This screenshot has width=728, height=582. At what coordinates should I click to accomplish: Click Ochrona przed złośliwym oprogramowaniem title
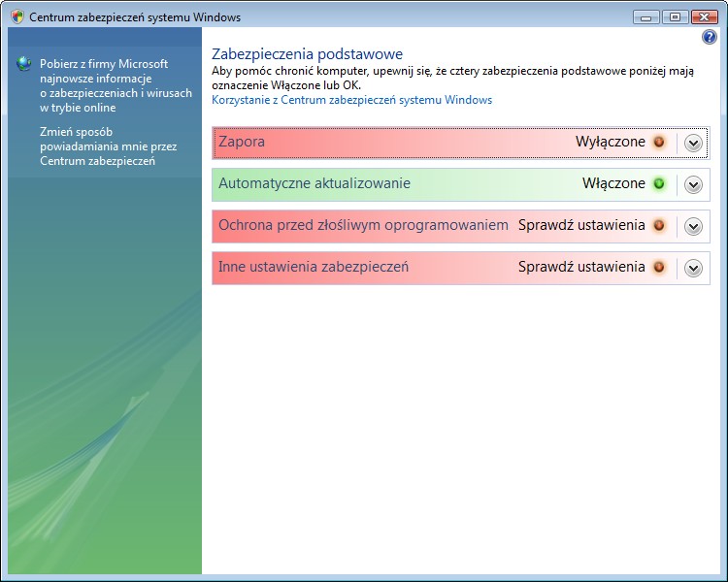click(364, 225)
